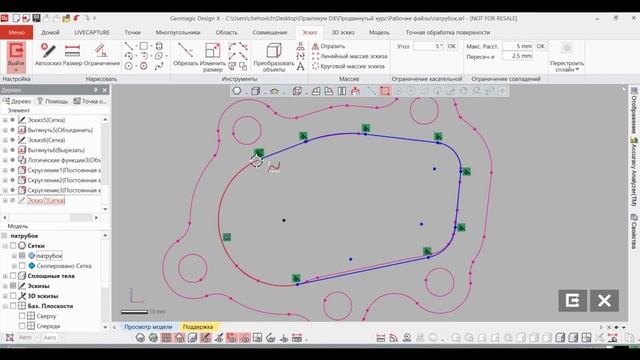
Task: Expand the Вытянуть5(Объединить) tree node
Action: point(5,130)
